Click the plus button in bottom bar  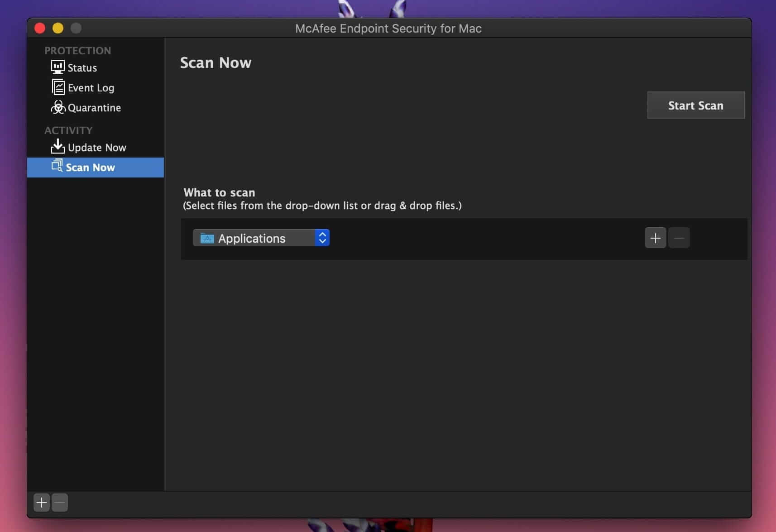[x=42, y=503]
